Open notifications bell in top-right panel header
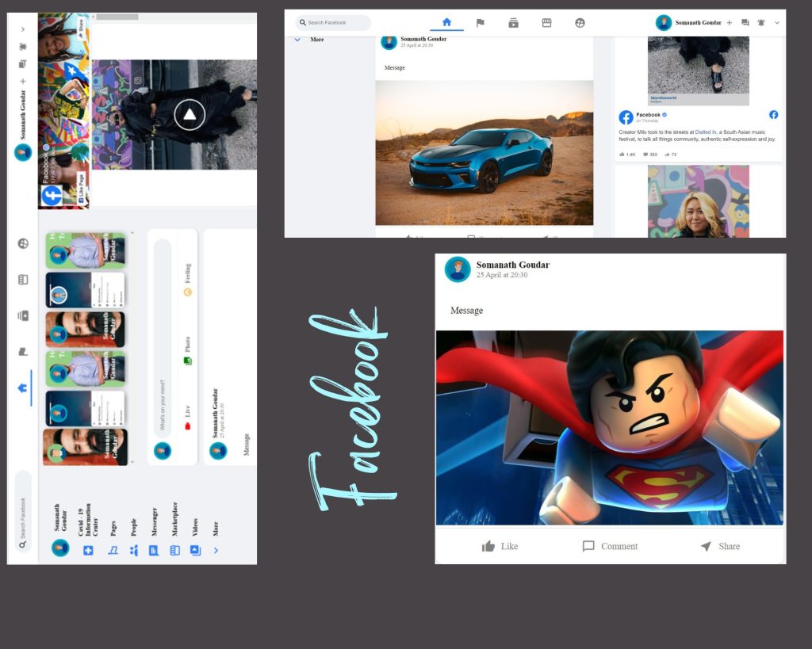 coord(761,23)
